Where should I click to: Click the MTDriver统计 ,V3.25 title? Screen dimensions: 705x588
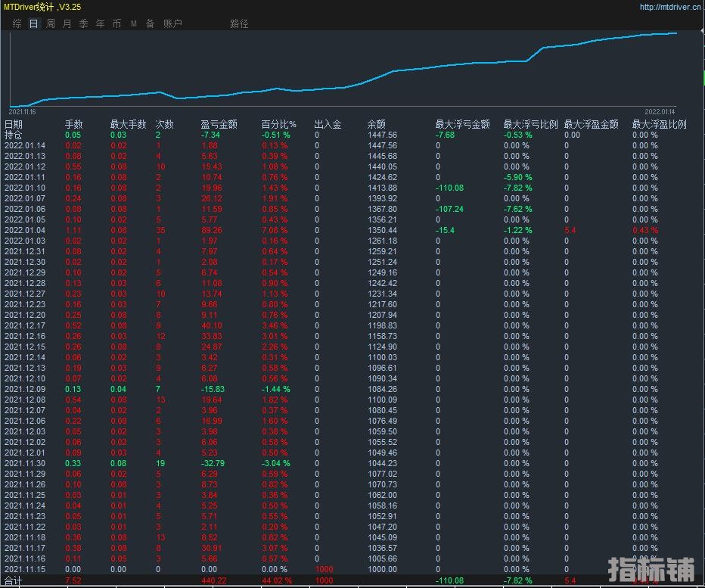[42, 7]
